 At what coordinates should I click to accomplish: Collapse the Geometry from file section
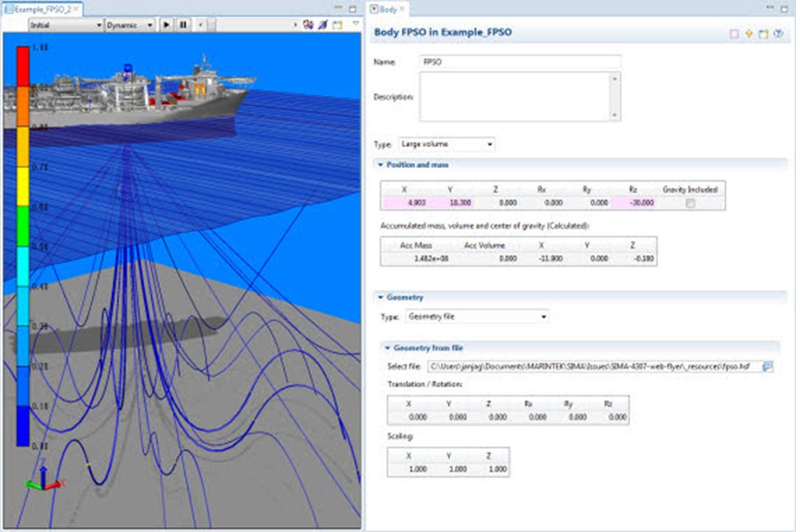coord(388,348)
